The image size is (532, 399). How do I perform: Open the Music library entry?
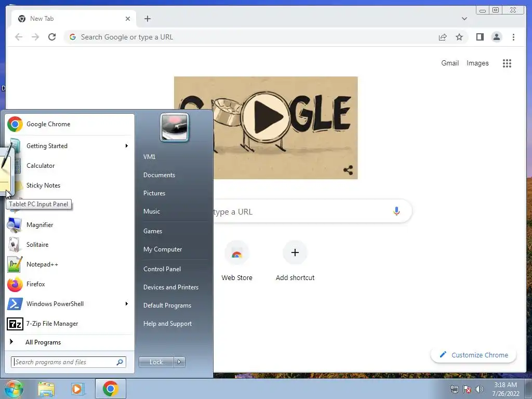pos(152,211)
